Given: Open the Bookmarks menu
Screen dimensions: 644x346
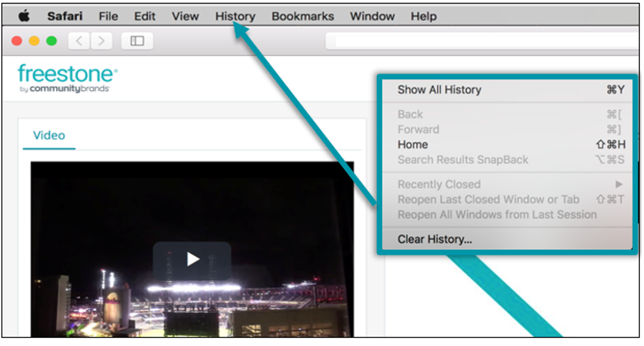Looking at the screenshot, I should (x=303, y=16).
